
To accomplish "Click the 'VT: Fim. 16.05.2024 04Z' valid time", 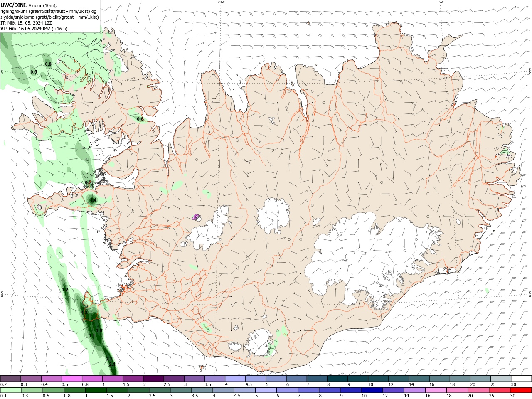I will click(26, 29).
